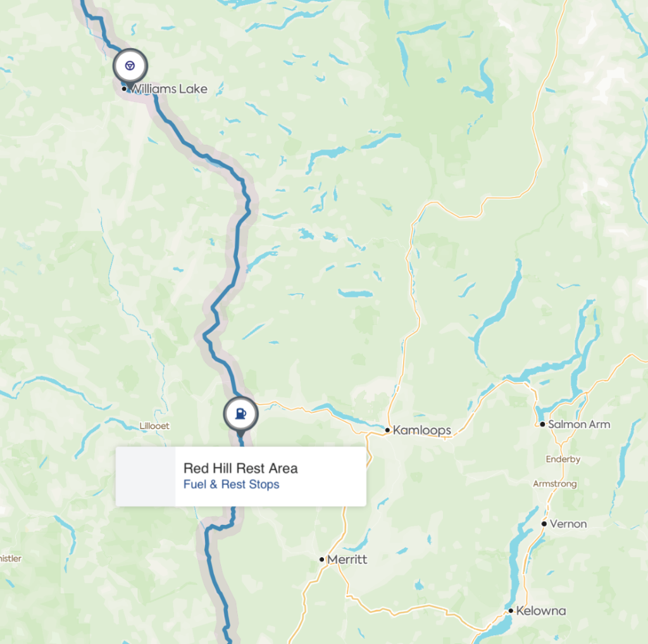Click the Williams Lake city dot marker
This screenshot has height=644, width=648.
124,89
